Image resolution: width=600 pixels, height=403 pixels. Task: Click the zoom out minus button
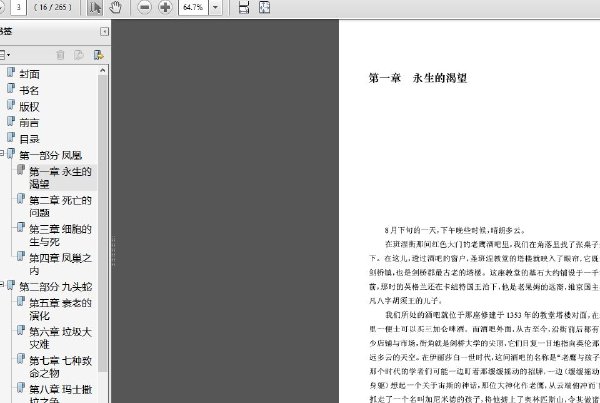tap(144, 7)
